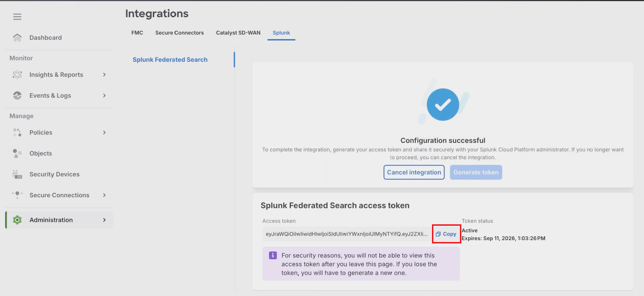Screen dimensions: 644x296
Task: Select Splunk Federated Search side tab
Action: click(x=170, y=60)
